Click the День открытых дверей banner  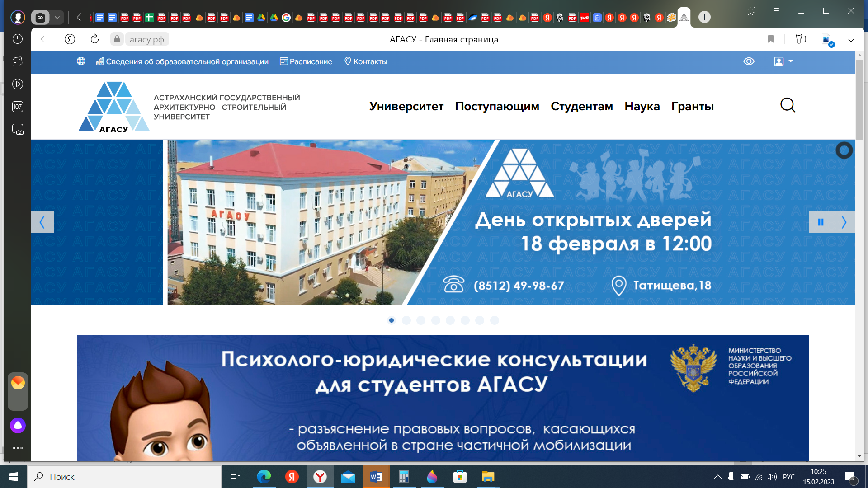(x=443, y=222)
